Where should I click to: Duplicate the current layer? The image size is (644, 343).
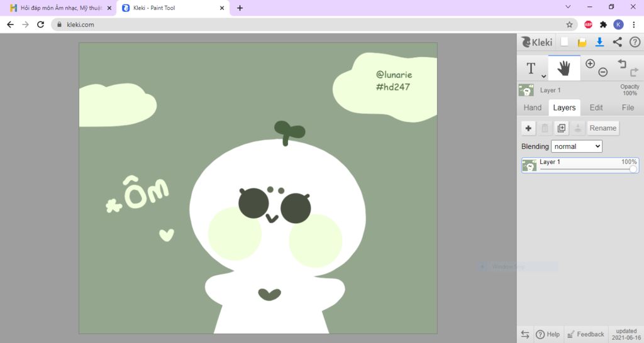561,128
